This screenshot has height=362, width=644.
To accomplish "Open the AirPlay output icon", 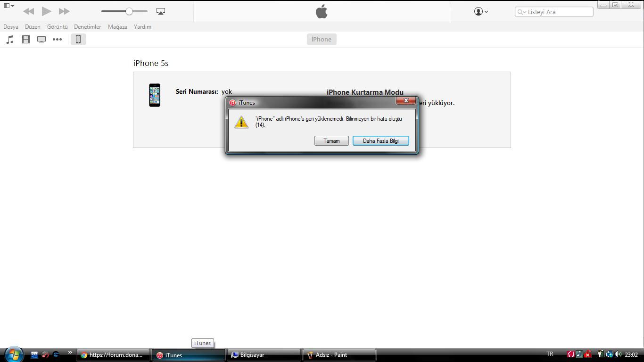I will [161, 11].
